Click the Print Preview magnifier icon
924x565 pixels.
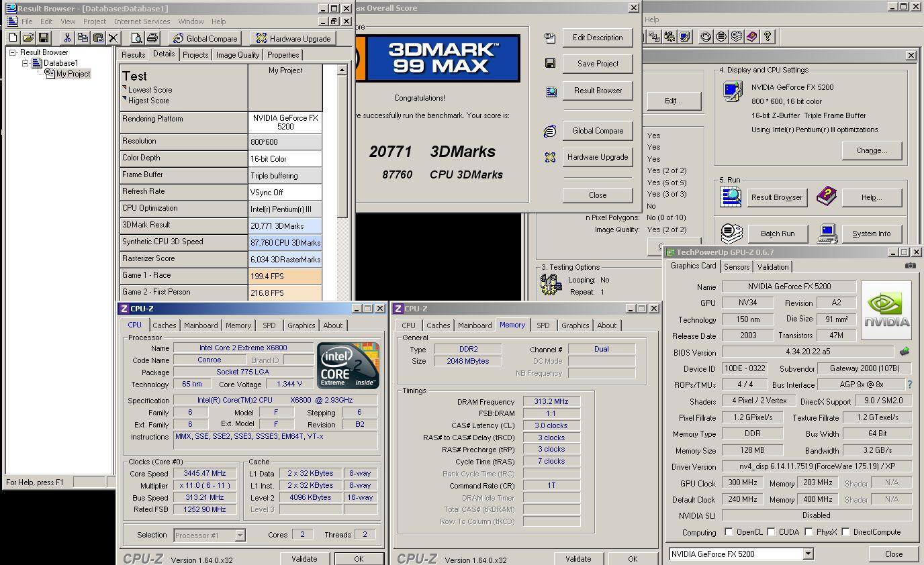pos(137,38)
